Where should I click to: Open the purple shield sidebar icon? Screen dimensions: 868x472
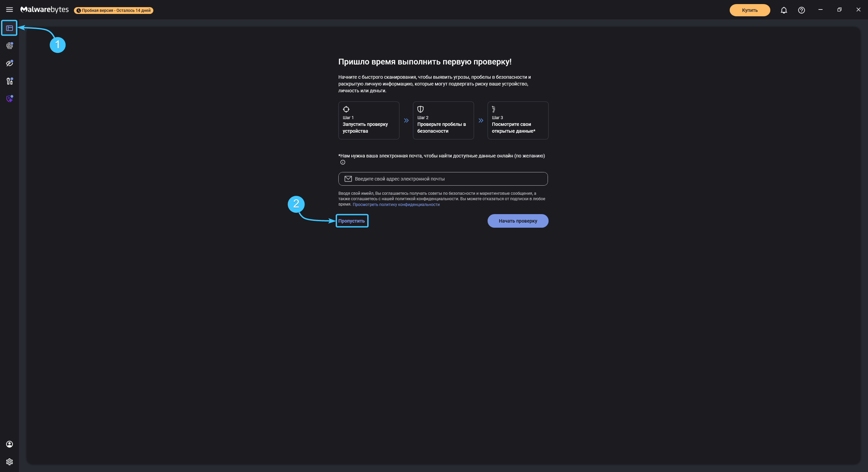click(9, 99)
